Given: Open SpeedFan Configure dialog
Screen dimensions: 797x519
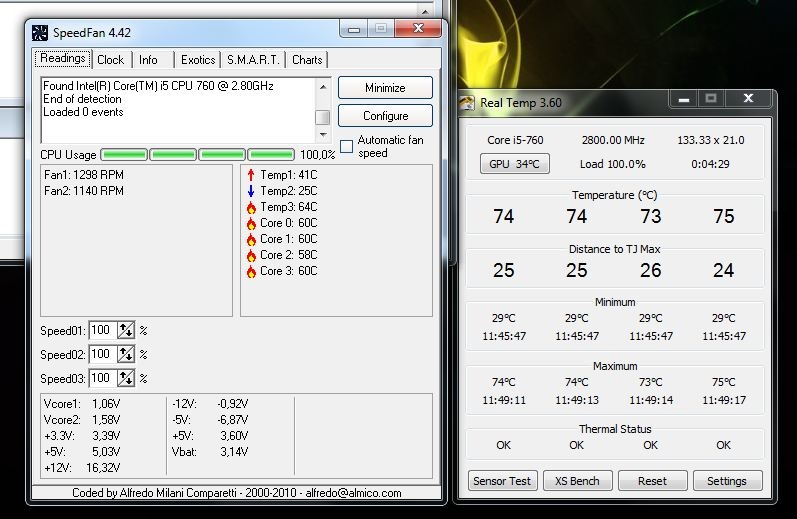Looking at the screenshot, I should pos(385,115).
